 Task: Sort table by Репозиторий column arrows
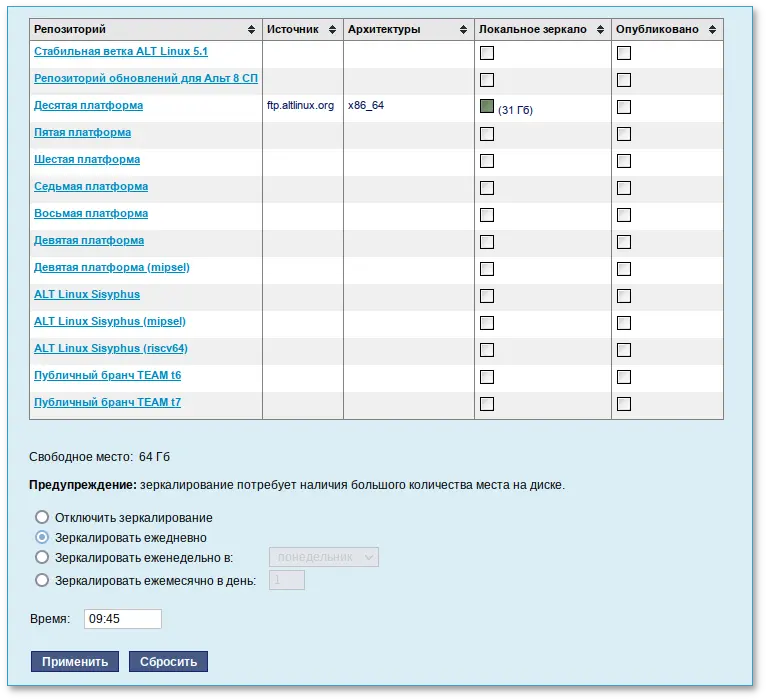pyautogui.click(x=251, y=29)
